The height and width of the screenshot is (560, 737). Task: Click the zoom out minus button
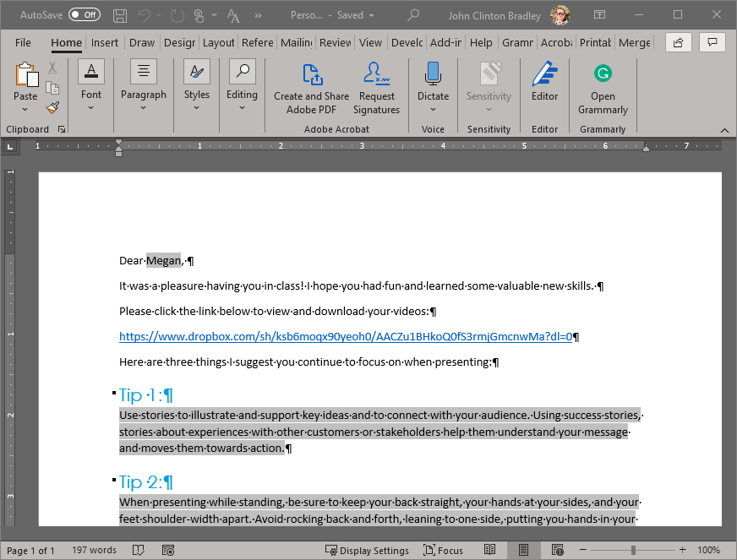coord(583,550)
